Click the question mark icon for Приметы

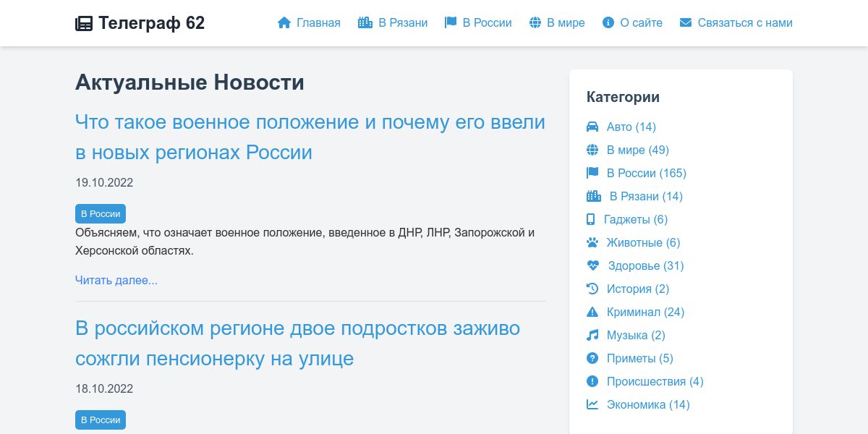(x=592, y=358)
